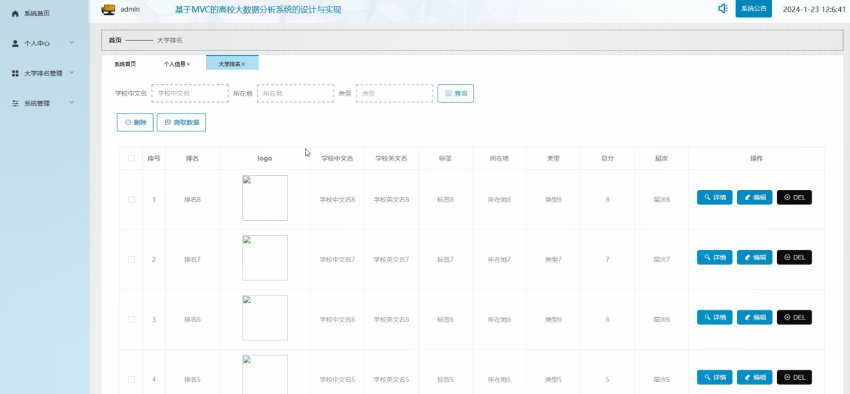Toggle the select-all header checkbox

pos(131,158)
